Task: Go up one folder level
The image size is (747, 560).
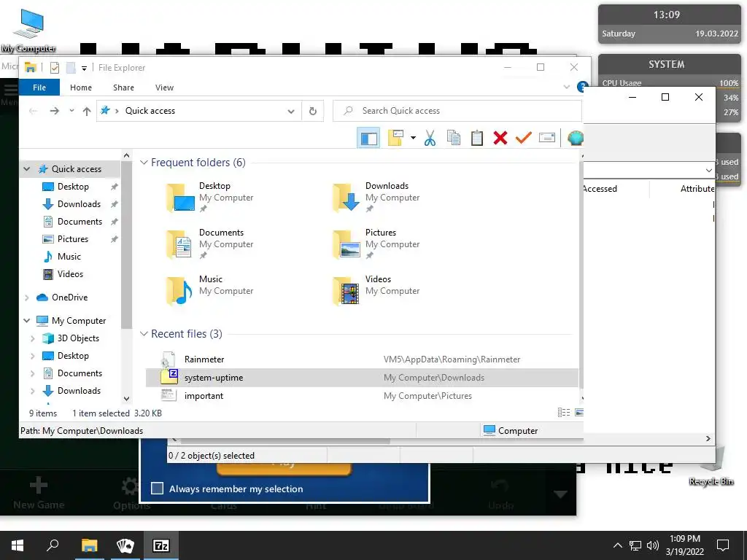Action: [87, 111]
